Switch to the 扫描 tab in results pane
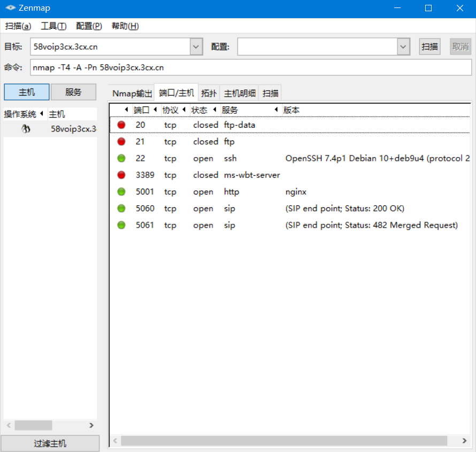This screenshot has width=476, height=452. [270, 93]
